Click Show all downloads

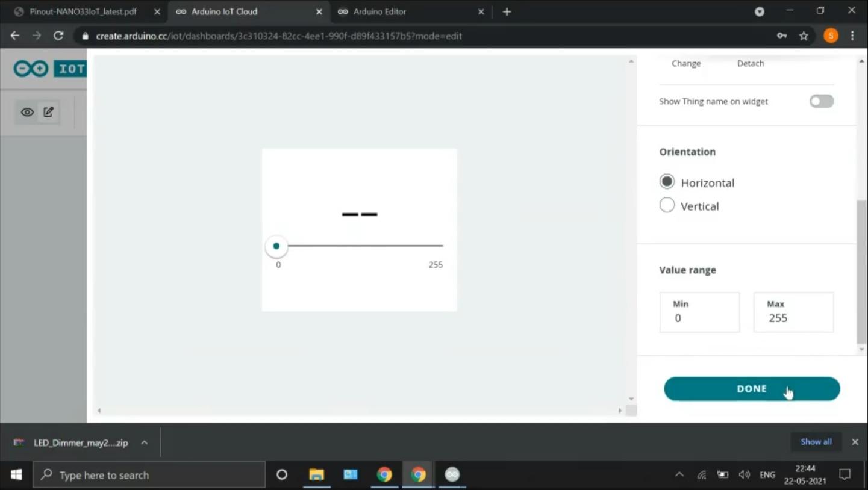816,442
